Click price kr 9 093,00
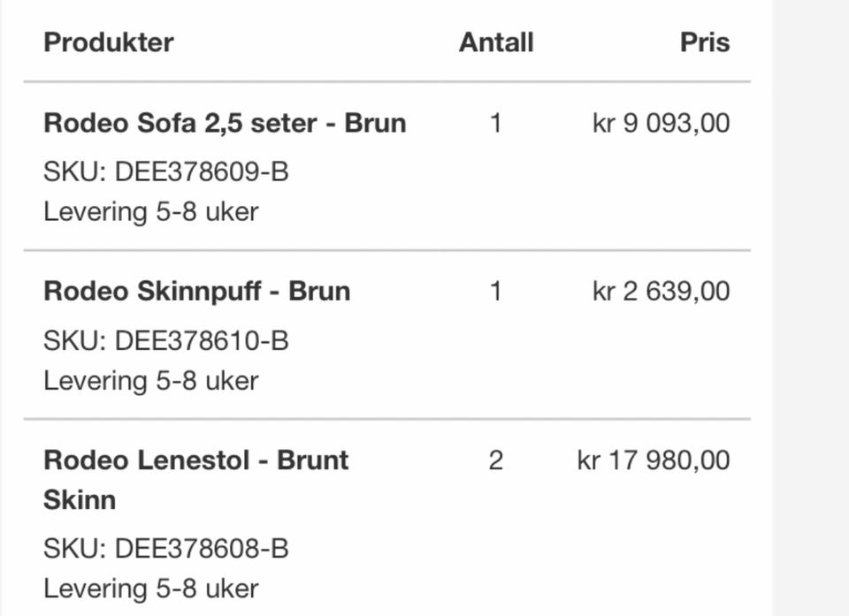This screenshot has width=849, height=616. [662, 123]
